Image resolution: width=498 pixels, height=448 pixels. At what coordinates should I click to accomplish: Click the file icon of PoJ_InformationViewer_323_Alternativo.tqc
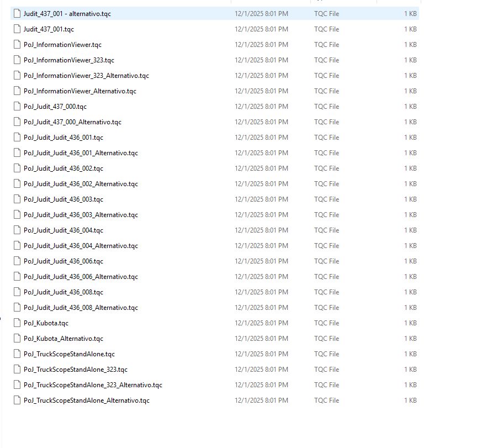(17, 75)
